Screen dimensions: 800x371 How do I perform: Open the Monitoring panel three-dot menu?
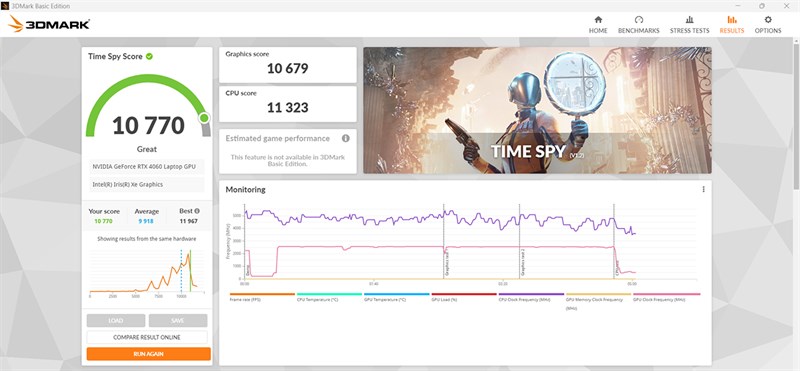point(703,189)
